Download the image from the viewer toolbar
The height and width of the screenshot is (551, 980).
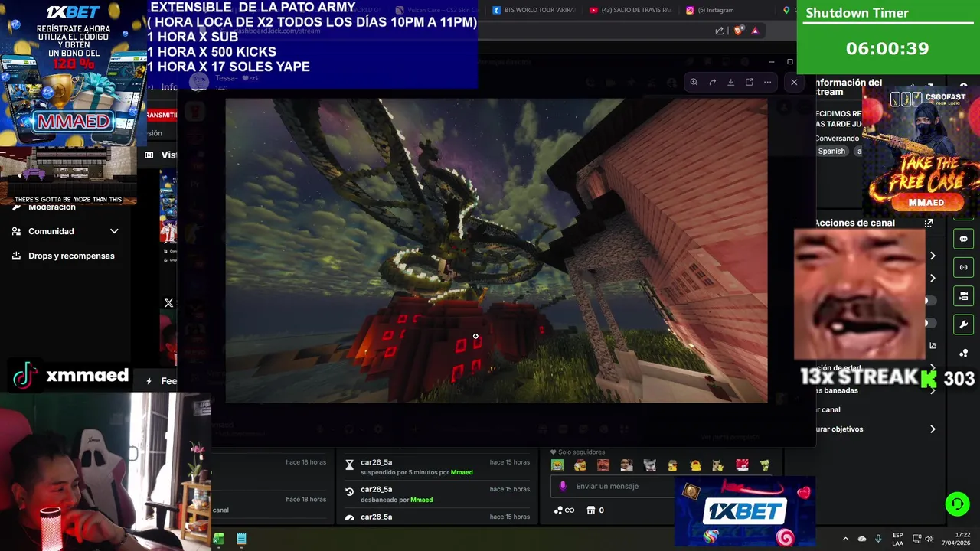click(730, 82)
